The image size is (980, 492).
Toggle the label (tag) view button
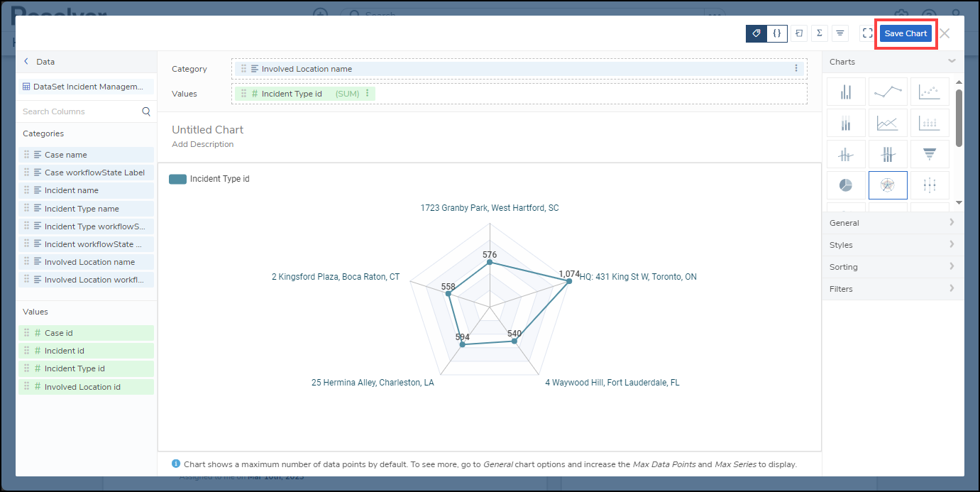coord(756,33)
